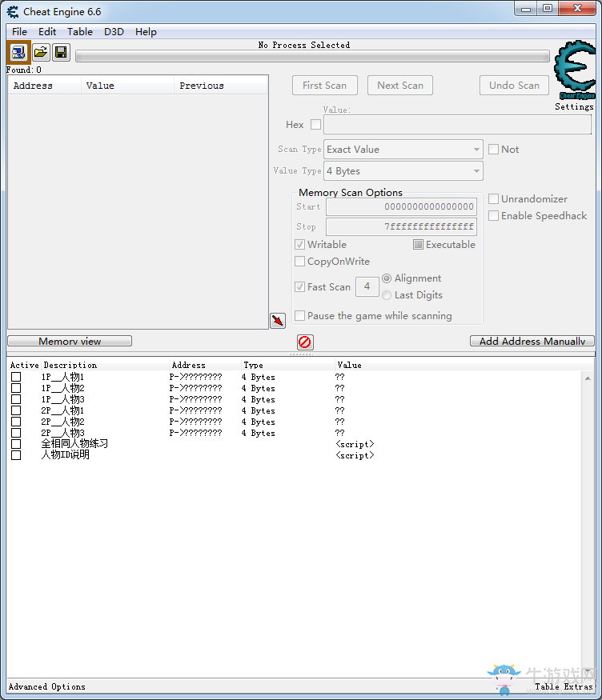Click the Fast Scan alignment value field
Viewport: 602px width, 700px height.
tap(367, 286)
